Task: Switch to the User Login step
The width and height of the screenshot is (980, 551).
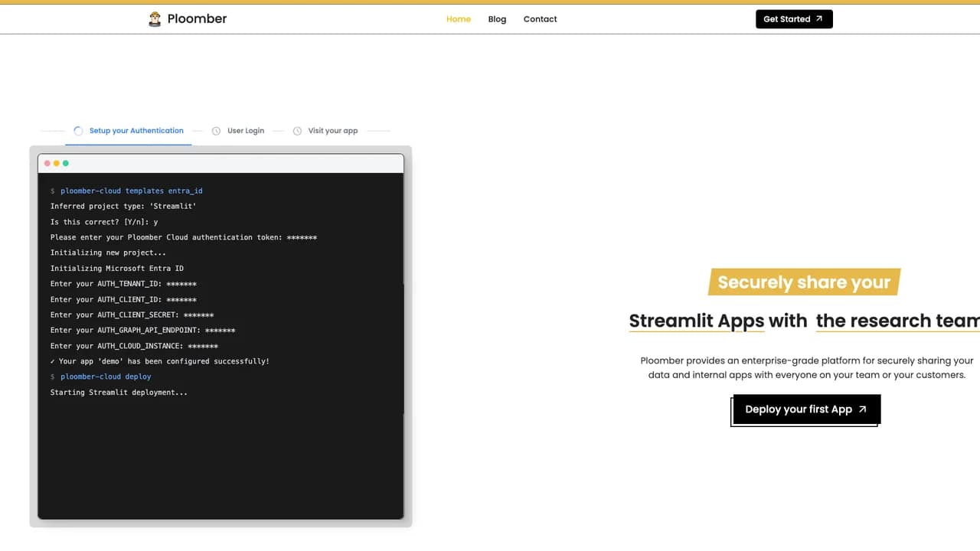Action: pyautogui.click(x=238, y=131)
